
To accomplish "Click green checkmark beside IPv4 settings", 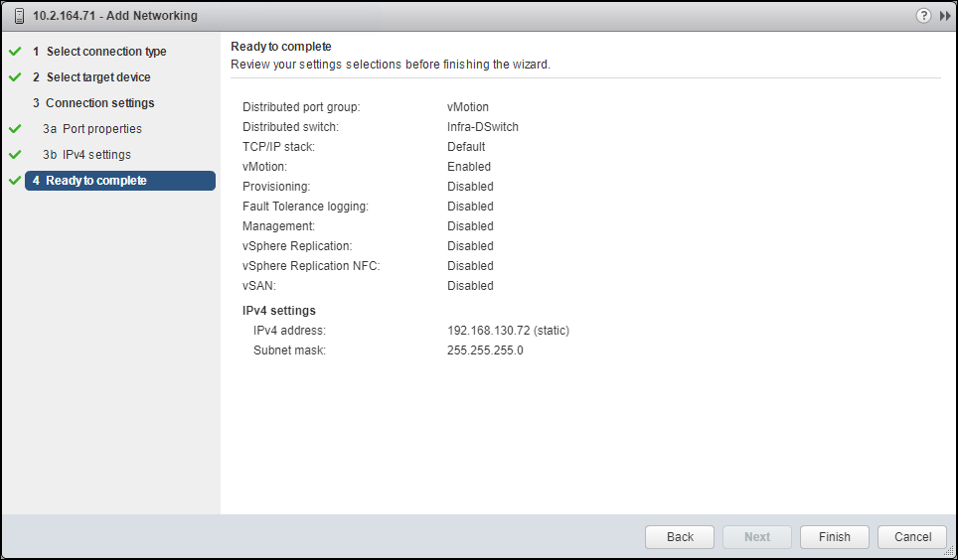I will [15, 155].
